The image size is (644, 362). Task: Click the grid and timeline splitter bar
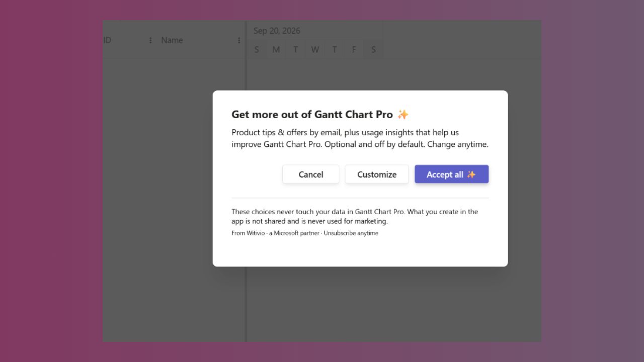246,181
